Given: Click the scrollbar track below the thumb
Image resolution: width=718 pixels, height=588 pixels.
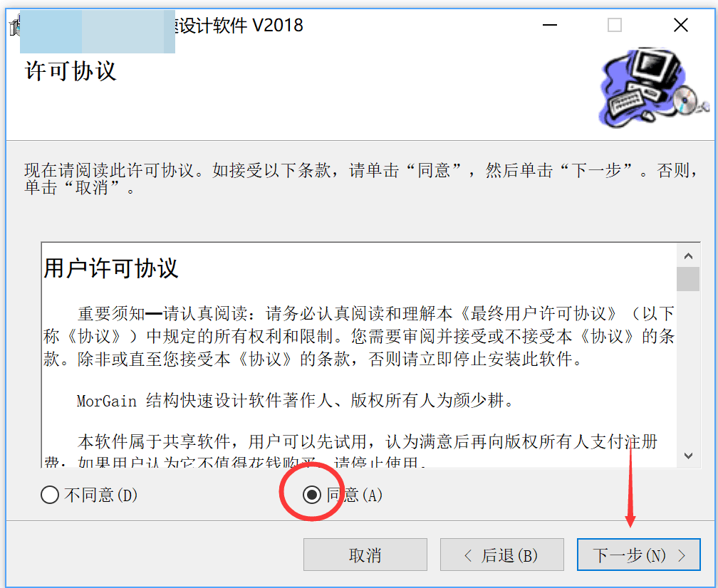Looking at the screenshot, I should (x=688, y=367).
